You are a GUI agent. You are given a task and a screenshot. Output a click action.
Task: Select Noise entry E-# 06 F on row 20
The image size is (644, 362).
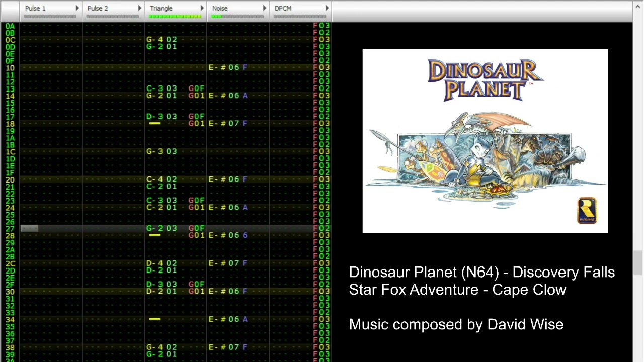(x=228, y=179)
